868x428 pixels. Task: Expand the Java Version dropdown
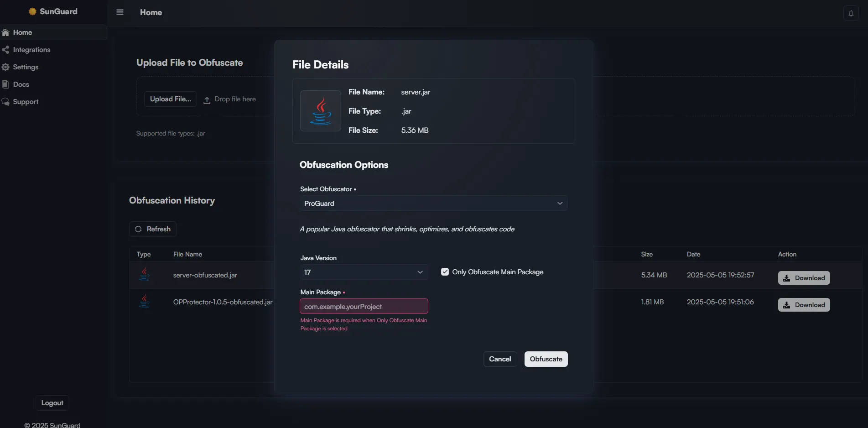pos(364,272)
